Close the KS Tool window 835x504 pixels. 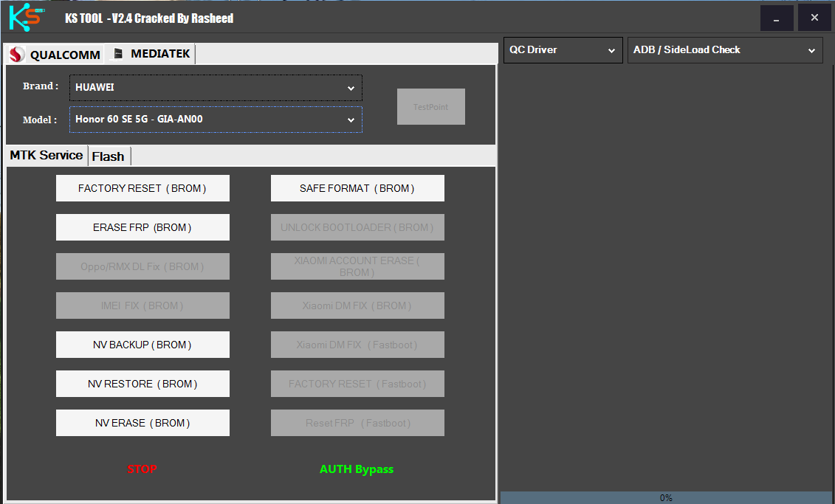814,18
